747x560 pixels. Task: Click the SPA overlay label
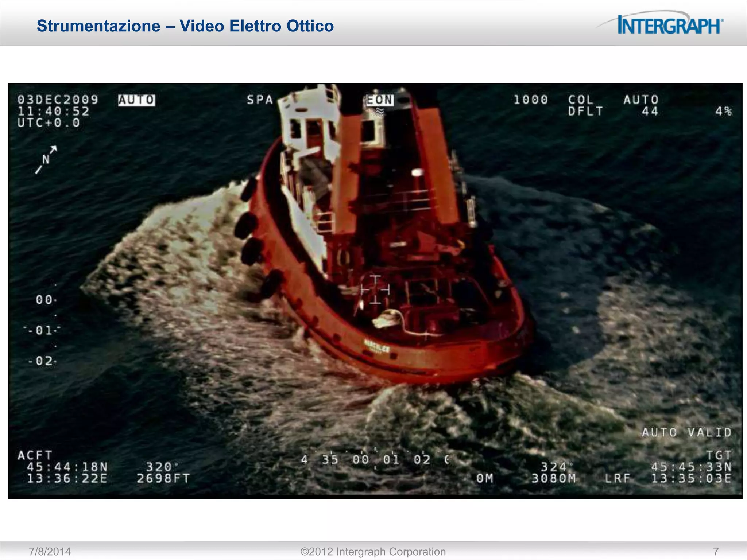(x=260, y=100)
